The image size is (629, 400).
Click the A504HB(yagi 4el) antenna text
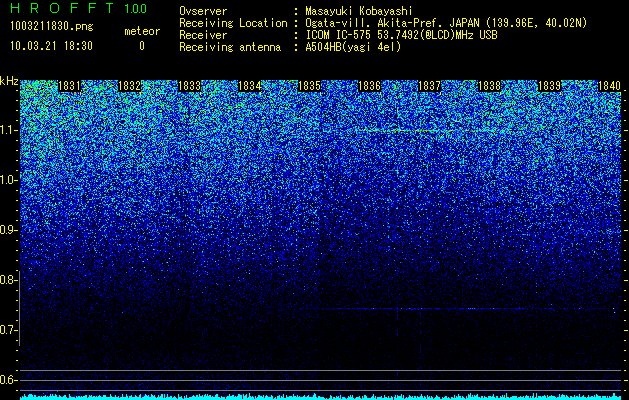coord(353,47)
